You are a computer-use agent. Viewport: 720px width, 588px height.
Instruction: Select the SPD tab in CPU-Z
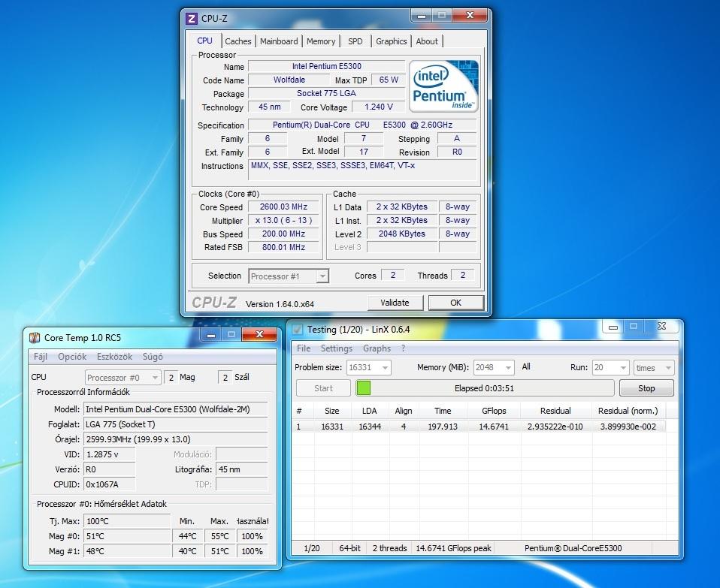click(355, 41)
